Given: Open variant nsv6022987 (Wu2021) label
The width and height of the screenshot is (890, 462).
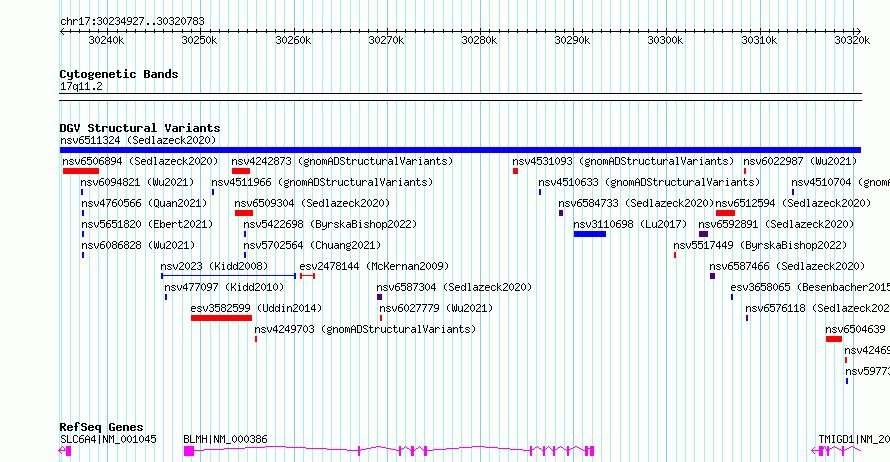Looking at the screenshot, I should click(800, 161).
